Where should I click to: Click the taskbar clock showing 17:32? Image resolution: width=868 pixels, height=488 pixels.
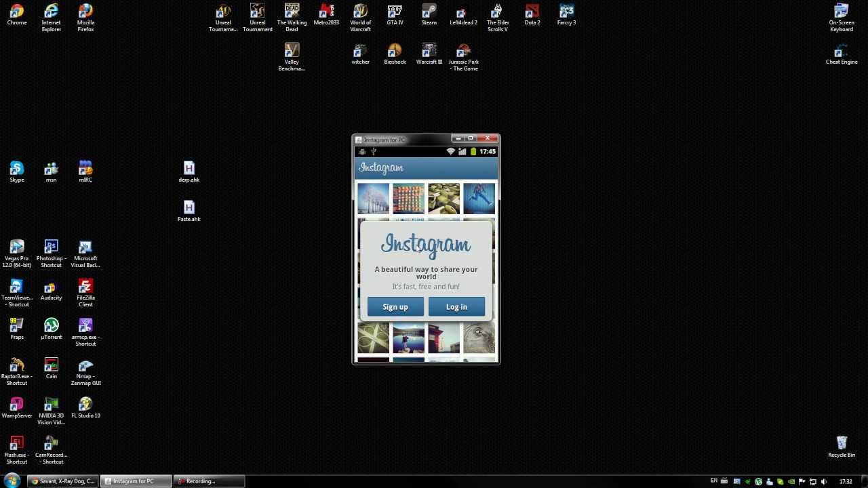(846, 482)
